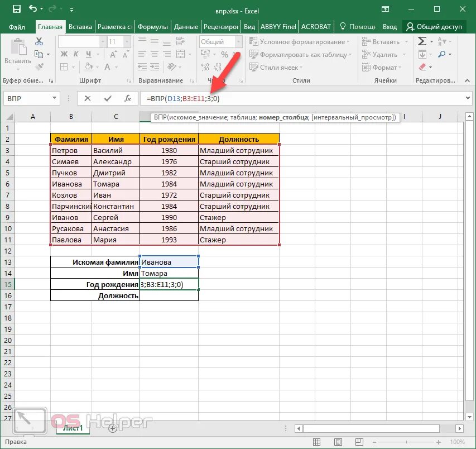The height and width of the screenshot is (449, 476).
Task: Toggle Align text left
Action: [142, 54]
